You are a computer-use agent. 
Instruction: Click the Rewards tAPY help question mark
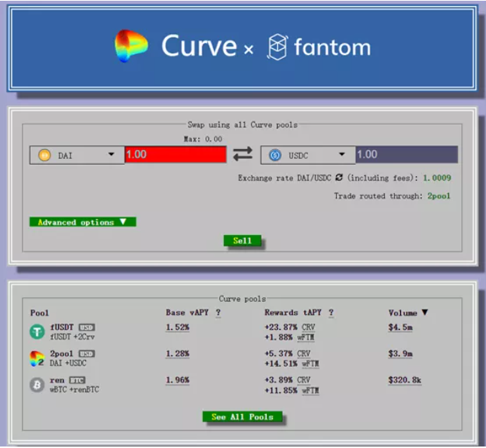(331, 312)
